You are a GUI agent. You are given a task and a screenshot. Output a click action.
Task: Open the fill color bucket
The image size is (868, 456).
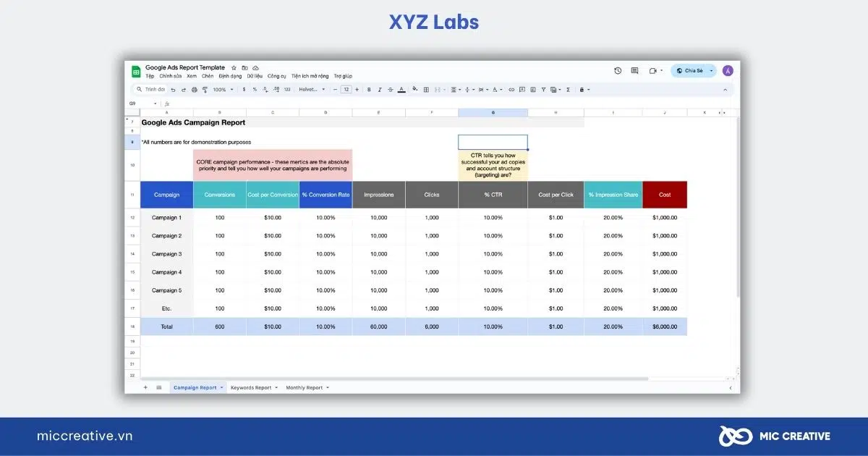(x=415, y=89)
